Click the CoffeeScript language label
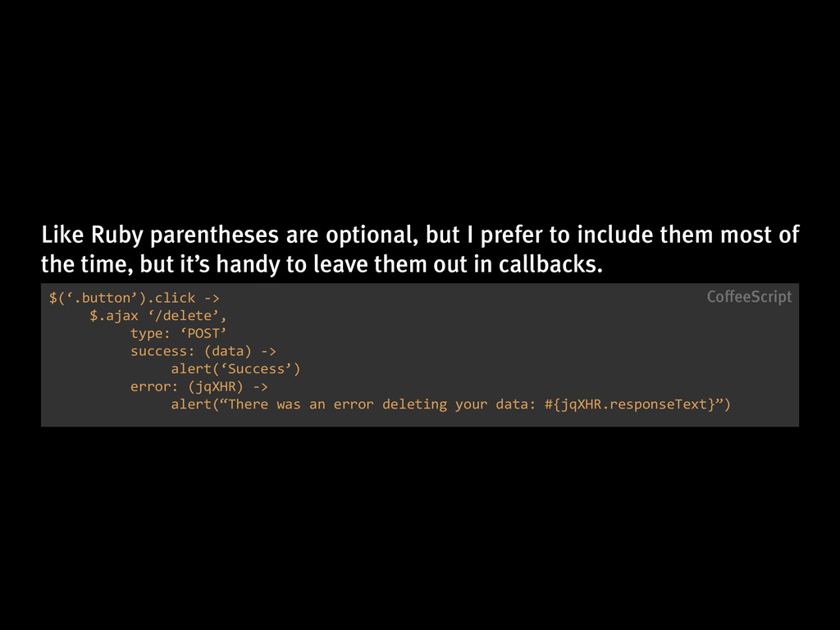840x630 pixels. tap(749, 297)
